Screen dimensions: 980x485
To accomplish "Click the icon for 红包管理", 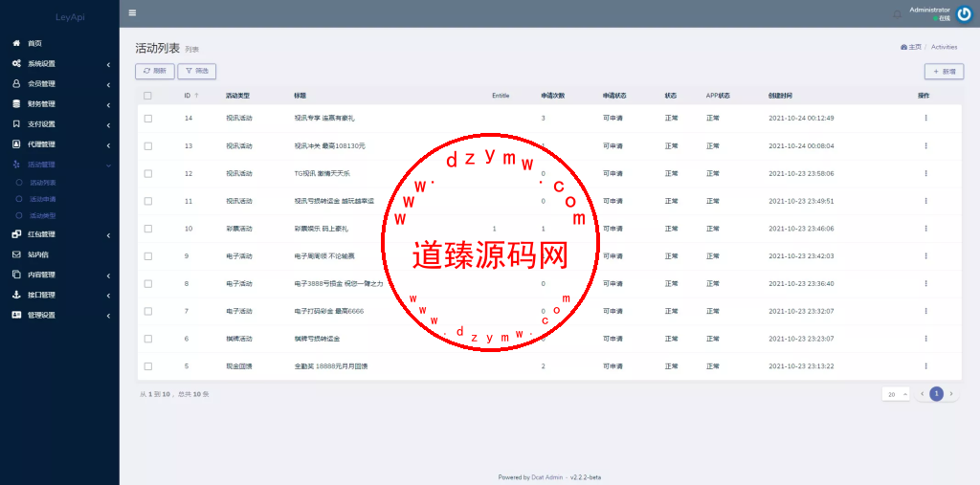I will [x=17, y=234].
